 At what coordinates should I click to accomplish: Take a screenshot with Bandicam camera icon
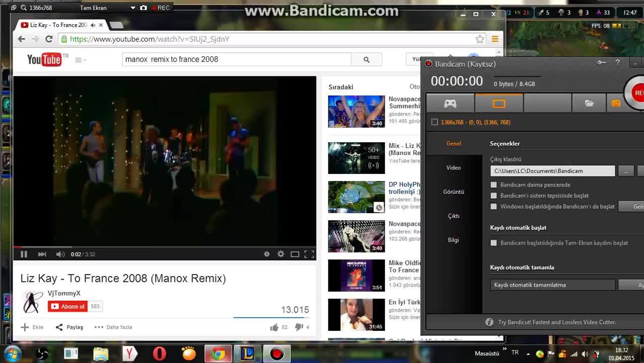point(616,104)
